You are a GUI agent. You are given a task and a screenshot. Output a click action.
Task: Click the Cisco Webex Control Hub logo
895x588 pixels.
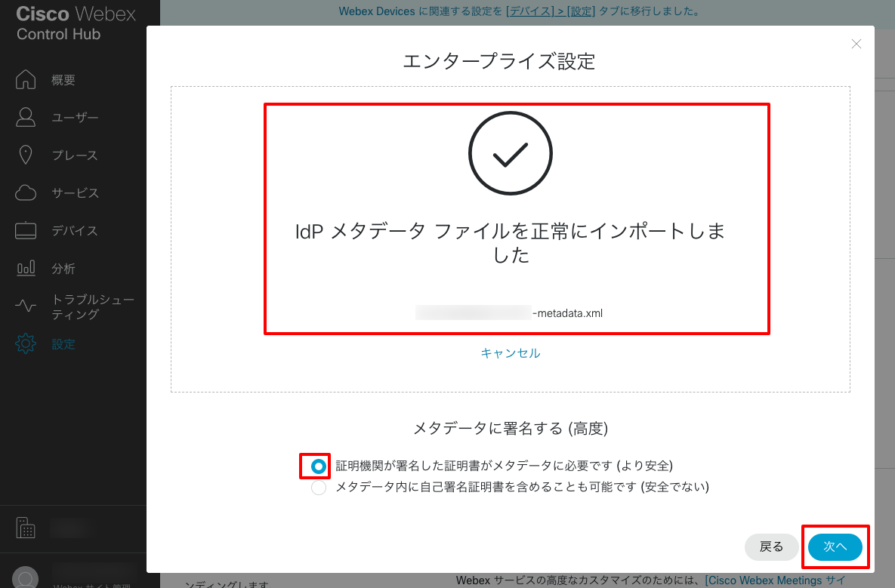coord(76,23)
